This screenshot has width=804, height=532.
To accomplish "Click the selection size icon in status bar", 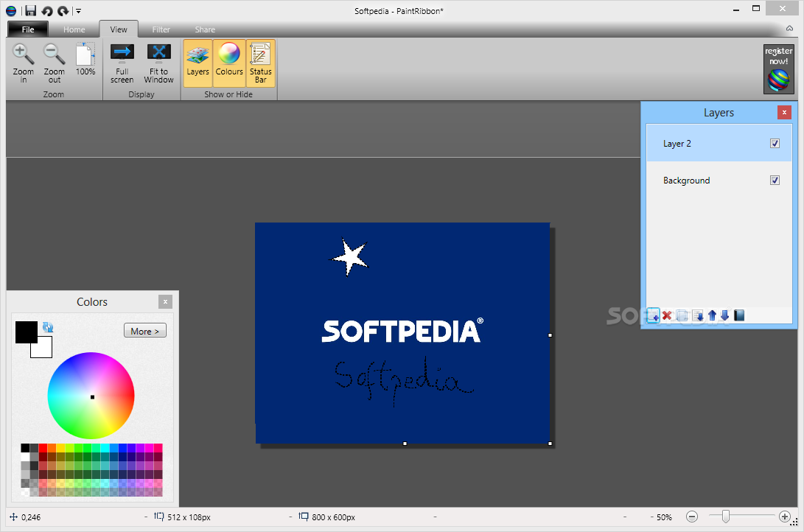I will pos(159,516).
